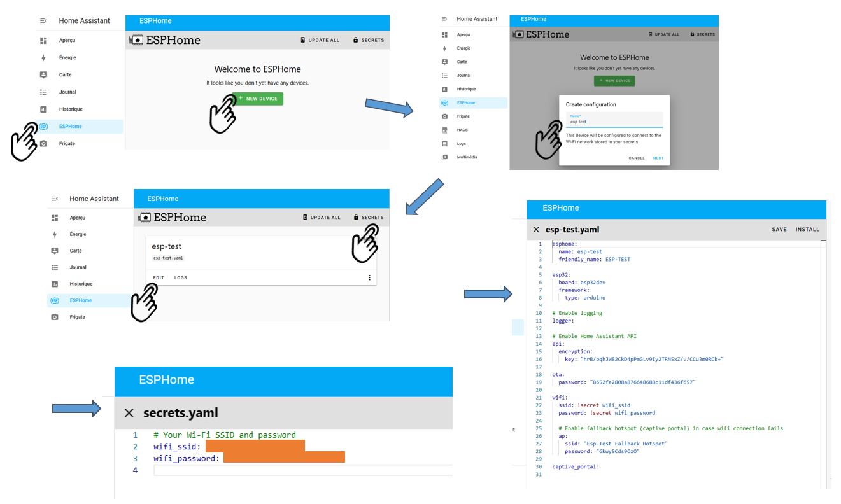Click UPDATE ALL in esp-test card view
Screen dimensions: 841x504
(322, 218)
